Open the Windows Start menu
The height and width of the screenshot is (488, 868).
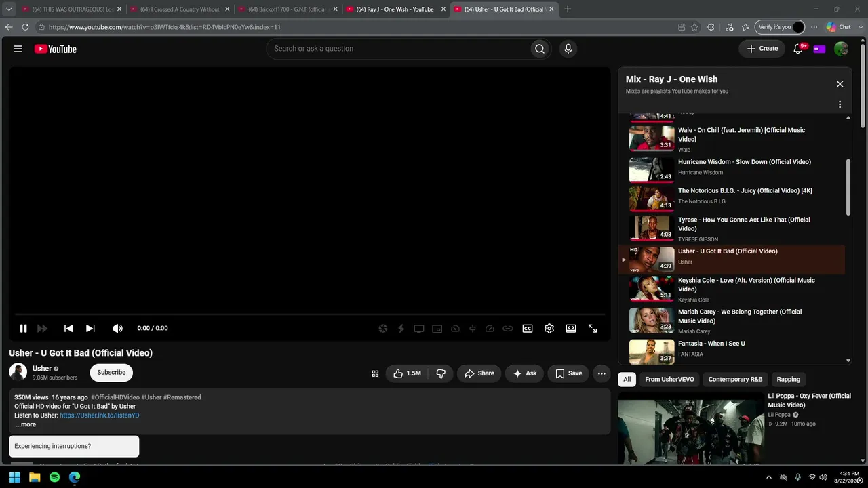(15, 477)
